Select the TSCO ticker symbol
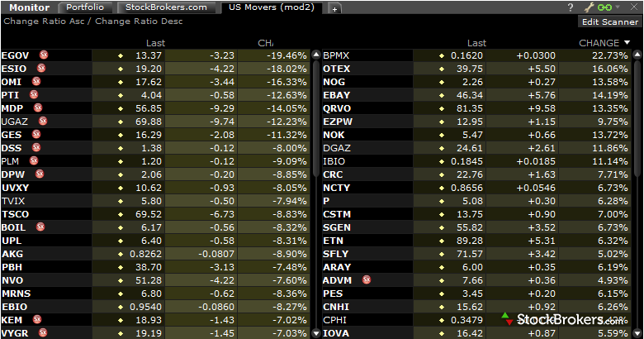Screen dimensions: 644x339 pos(15,214)
